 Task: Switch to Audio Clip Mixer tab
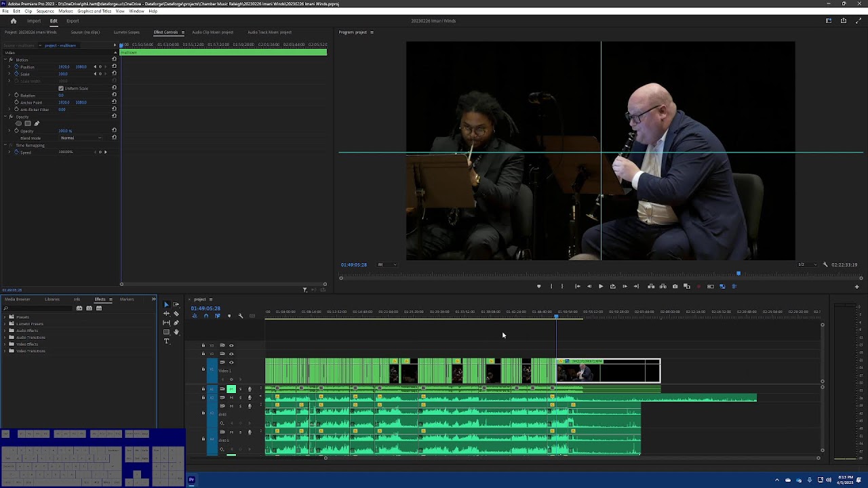coord(212,33)
